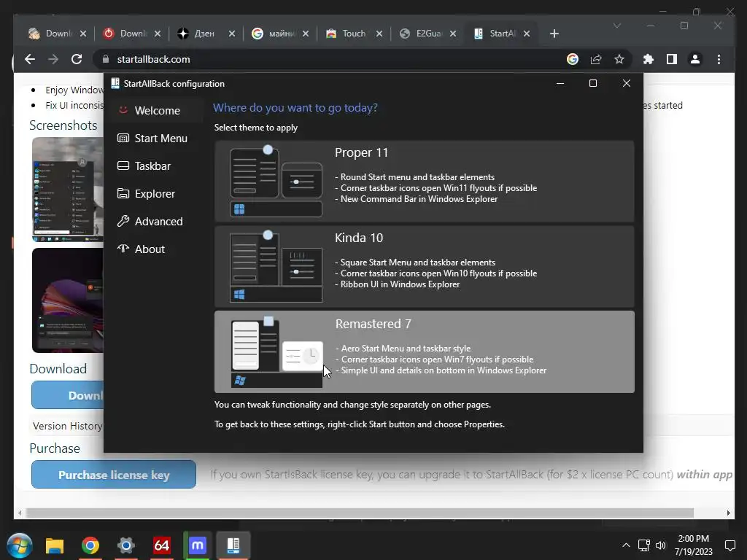The height and width of the screenshot is (560, 747).
Task: Switch to the Touch tab
Action: pyautogui.click(x=354, y=34)
